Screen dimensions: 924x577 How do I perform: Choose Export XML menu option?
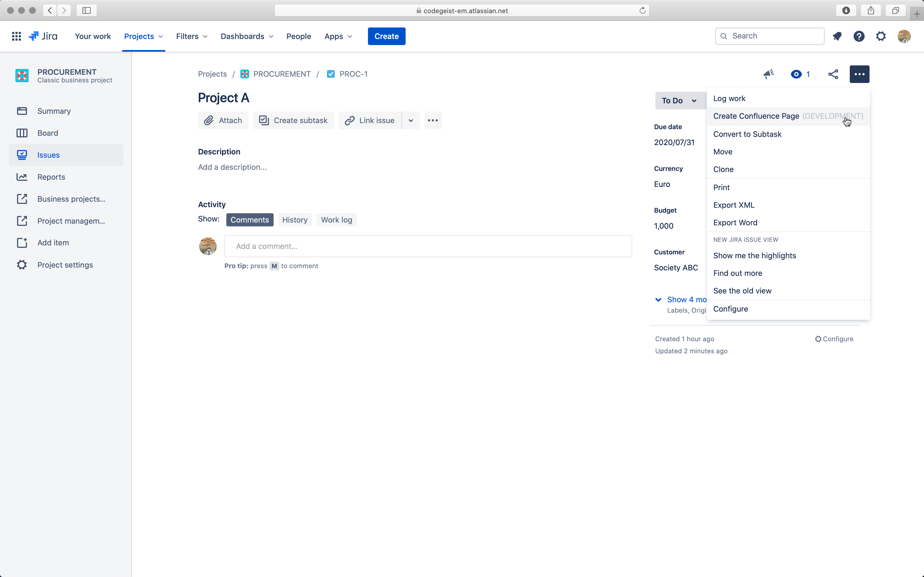tap(733, 205)
